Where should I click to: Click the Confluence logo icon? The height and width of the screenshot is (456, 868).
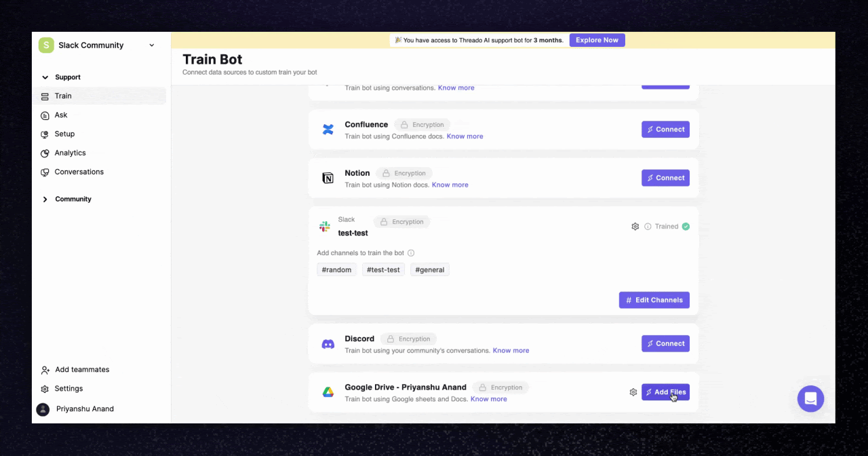(328, 130)
